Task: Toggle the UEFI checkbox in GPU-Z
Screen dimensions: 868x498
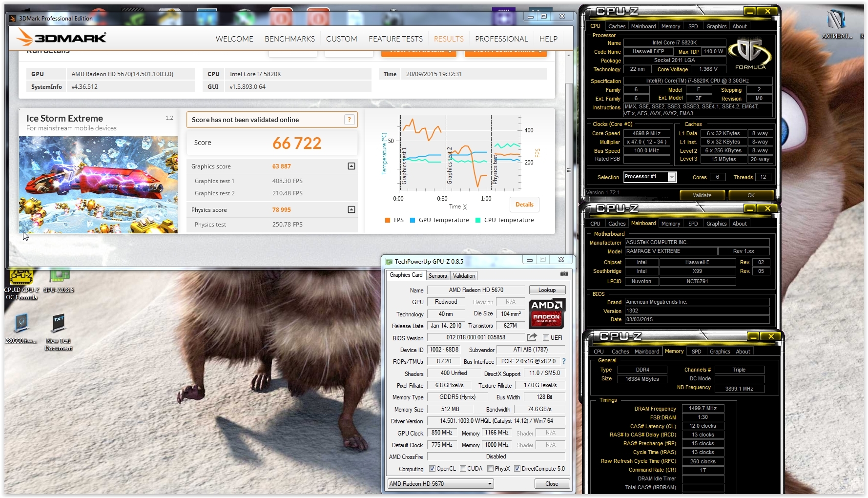Action: pyautogui.click(x=546, y=337)
